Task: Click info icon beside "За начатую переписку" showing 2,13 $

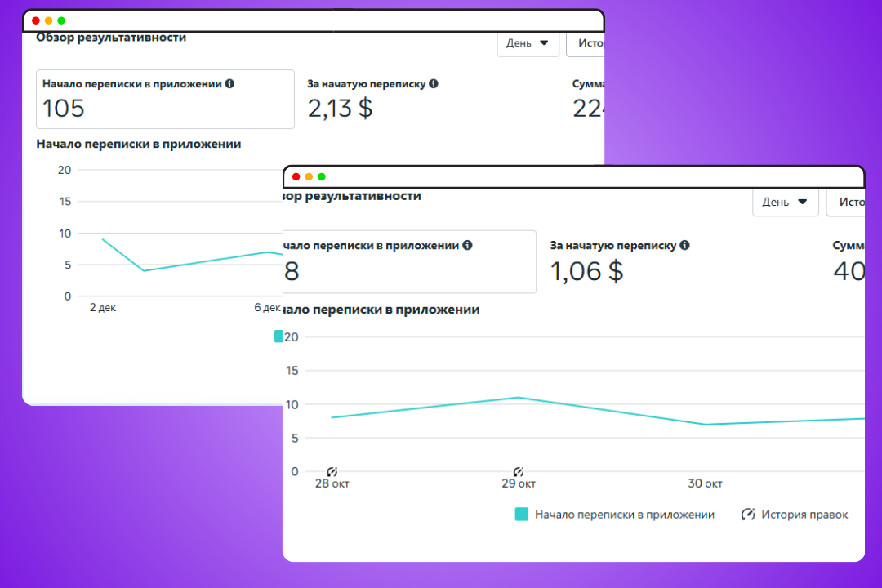Action: click(x=433, y=83)
